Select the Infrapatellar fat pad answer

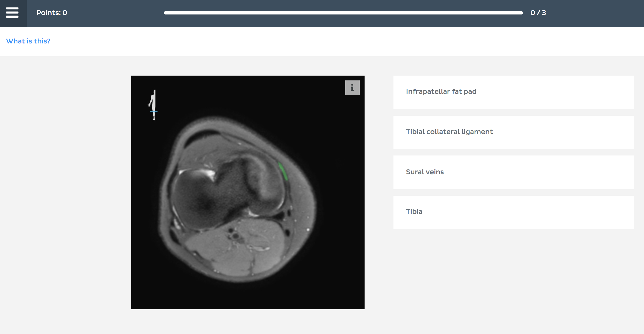coord(514,92)
